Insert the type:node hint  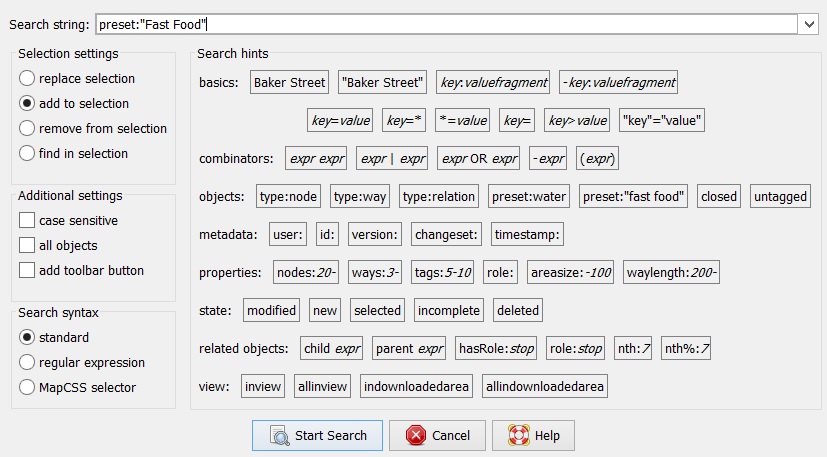[289, 196]
